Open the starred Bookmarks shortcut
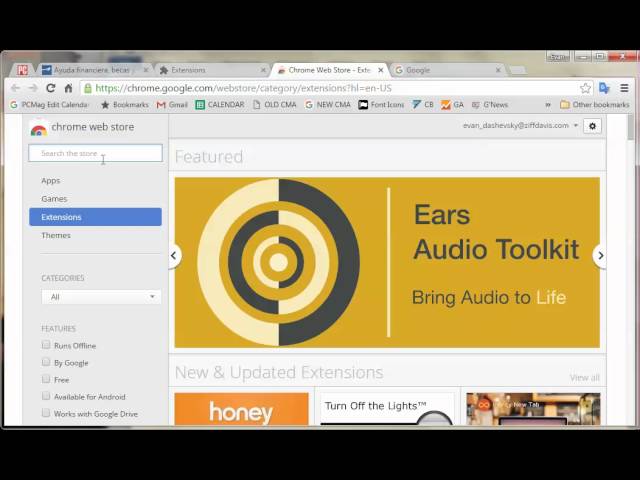The image size is (640, 480). [125, 105]
